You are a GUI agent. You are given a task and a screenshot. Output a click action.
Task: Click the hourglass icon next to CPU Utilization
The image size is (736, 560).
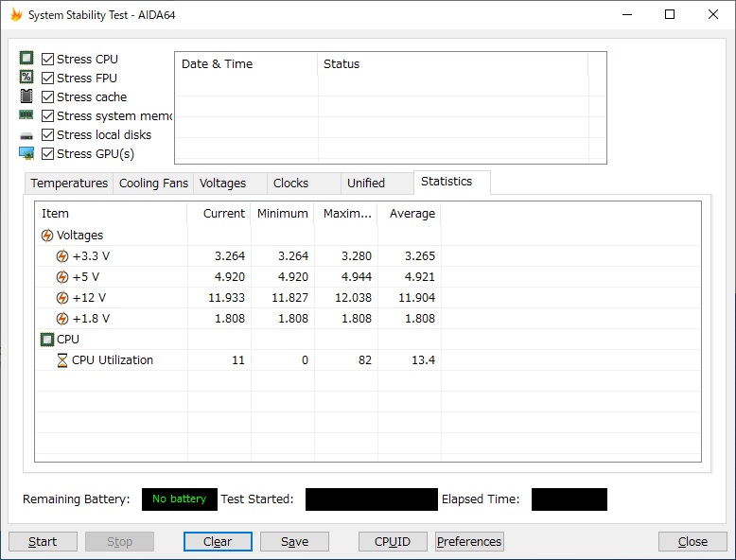pyautogui.click(x=62, y=360)
